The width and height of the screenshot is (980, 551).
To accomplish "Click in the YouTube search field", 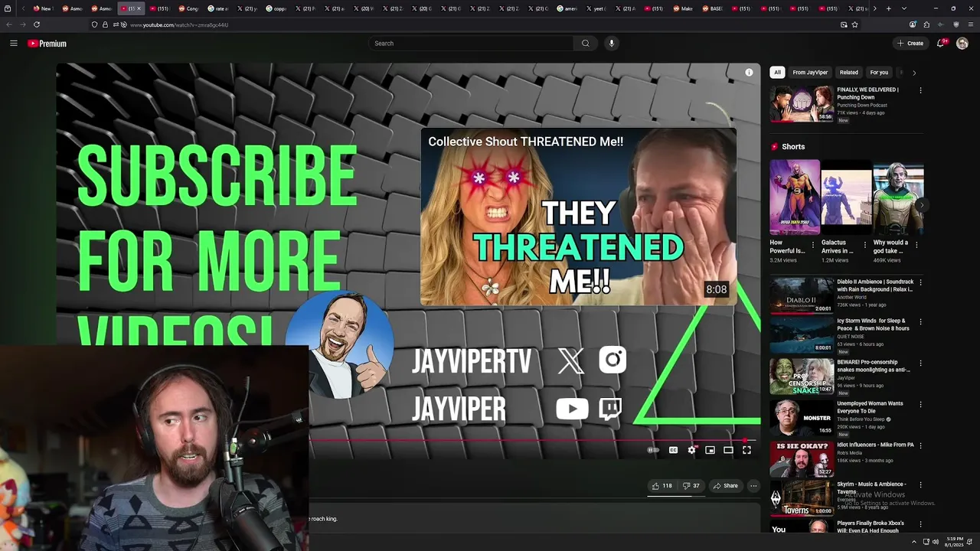I will tap(471, 44).
